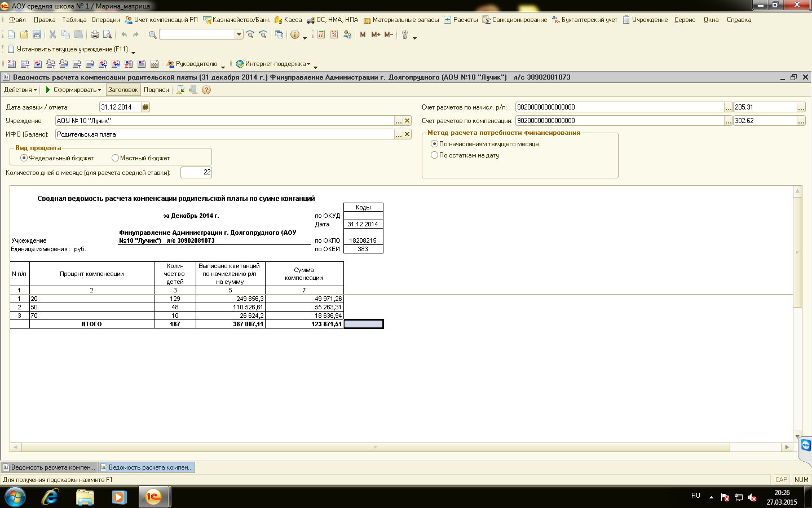
Task: Click the 1C application icon in taskbar
Action: (x=153, y=497)
